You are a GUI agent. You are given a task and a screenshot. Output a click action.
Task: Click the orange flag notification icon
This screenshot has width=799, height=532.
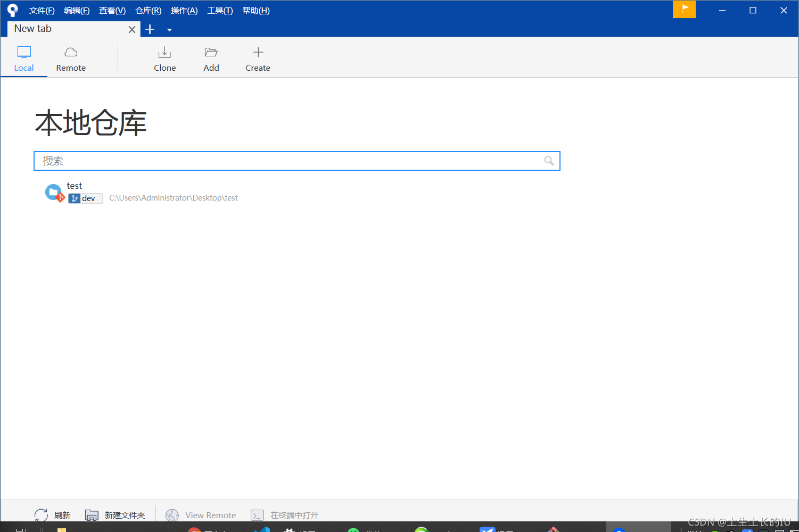coord(684,9)
